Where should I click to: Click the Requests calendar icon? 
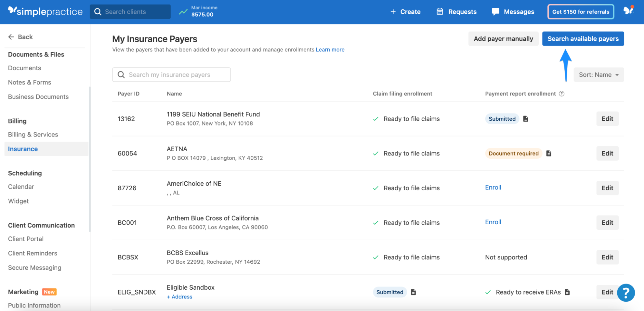(440, 11)
